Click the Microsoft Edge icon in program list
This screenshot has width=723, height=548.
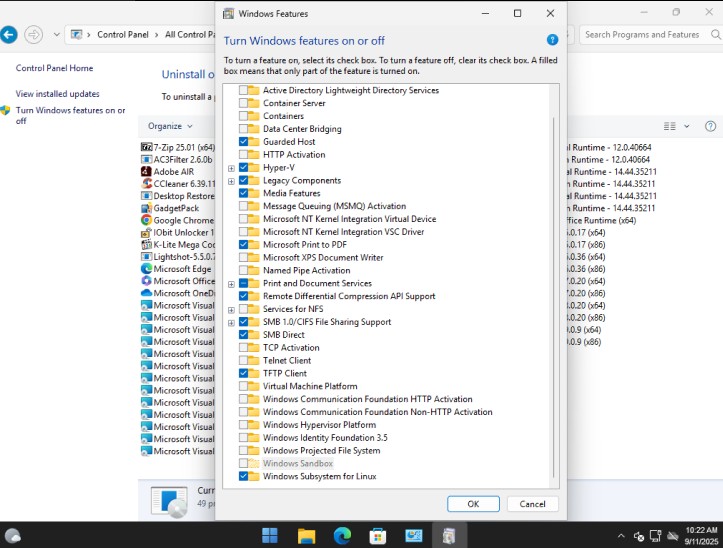[146, 269]
